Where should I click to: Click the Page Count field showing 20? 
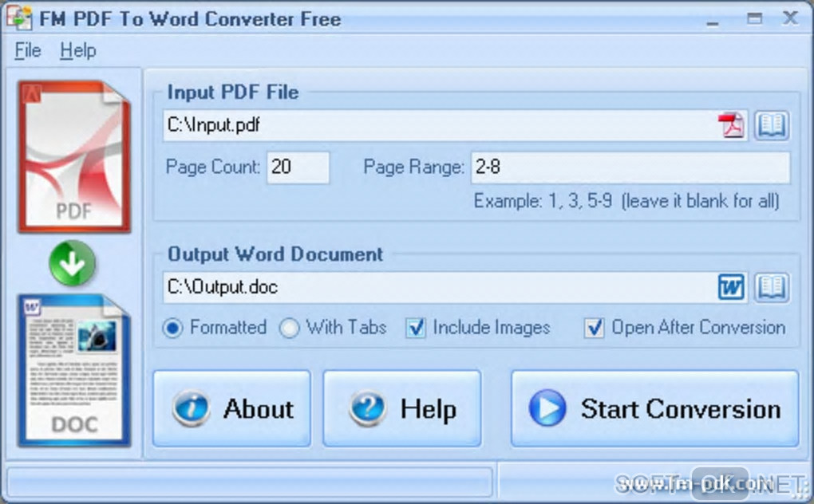pyautogui.click(x=298, y=167)
